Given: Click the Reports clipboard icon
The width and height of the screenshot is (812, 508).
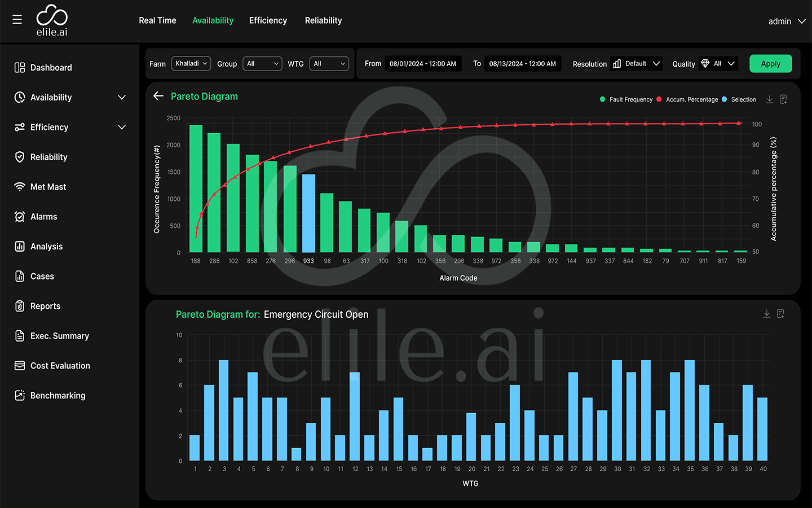Looking at the screenshot, I should [20, 306].
